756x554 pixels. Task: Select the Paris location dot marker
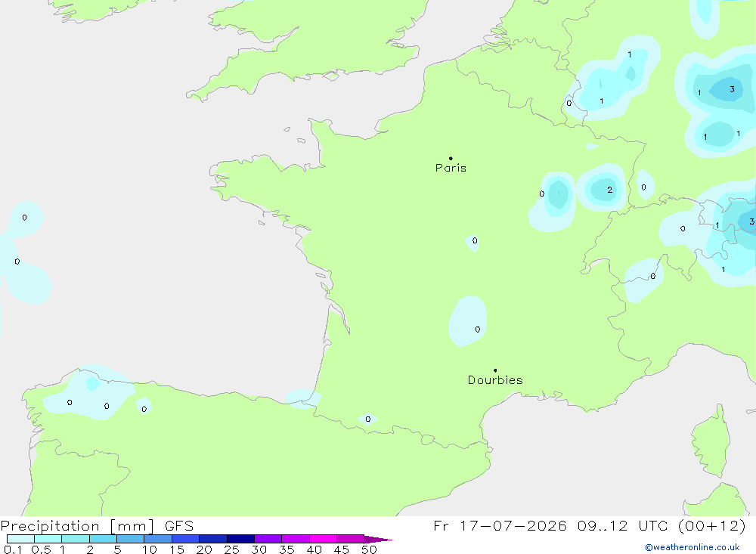point(451,158)
